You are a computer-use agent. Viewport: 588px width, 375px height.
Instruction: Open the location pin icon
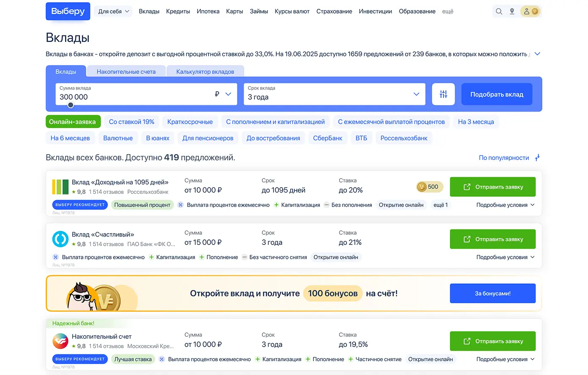tap(512, 11)
